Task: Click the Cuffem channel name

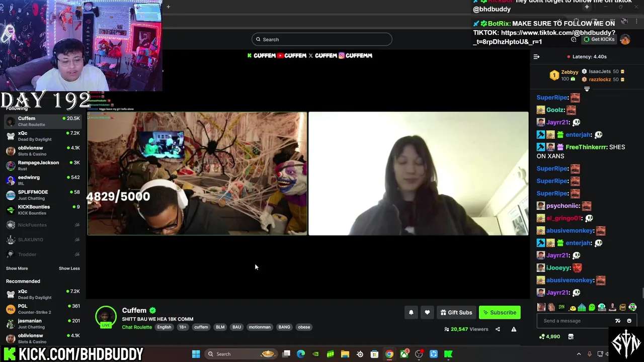Action: click(134, 311)
